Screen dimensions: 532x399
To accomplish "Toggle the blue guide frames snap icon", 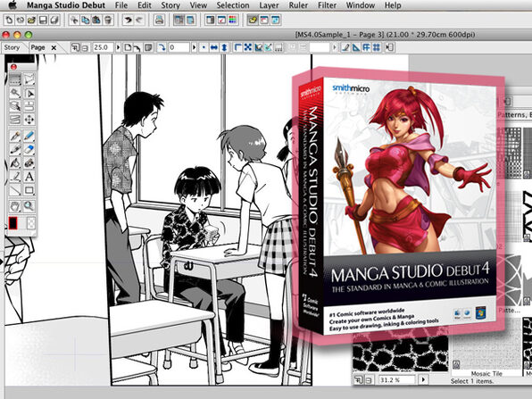I will 366,47.
